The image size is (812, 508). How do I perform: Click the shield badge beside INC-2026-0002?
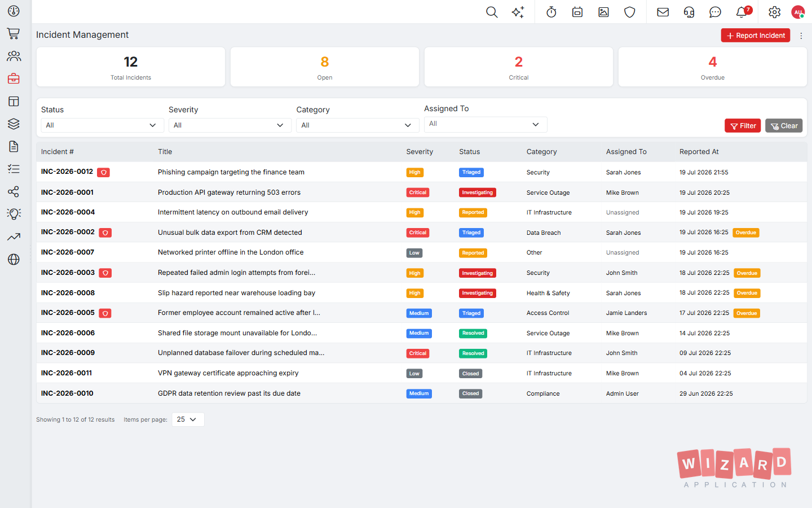pyautogui.click(x=105, y=233)
